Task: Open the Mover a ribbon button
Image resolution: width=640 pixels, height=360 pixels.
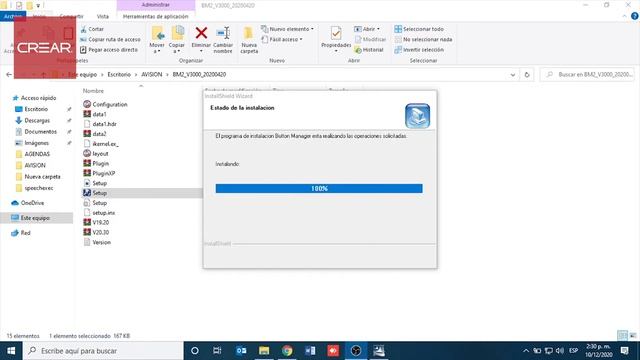Action: [157, 40]
